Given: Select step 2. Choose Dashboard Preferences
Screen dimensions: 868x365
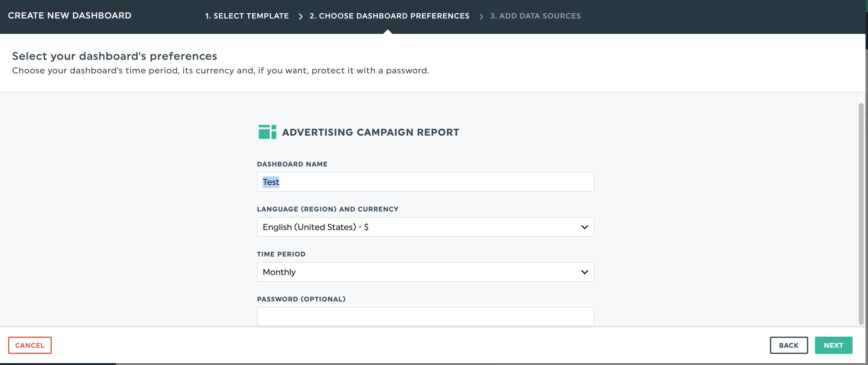Looking at the screenshot, I should [389, 16].
